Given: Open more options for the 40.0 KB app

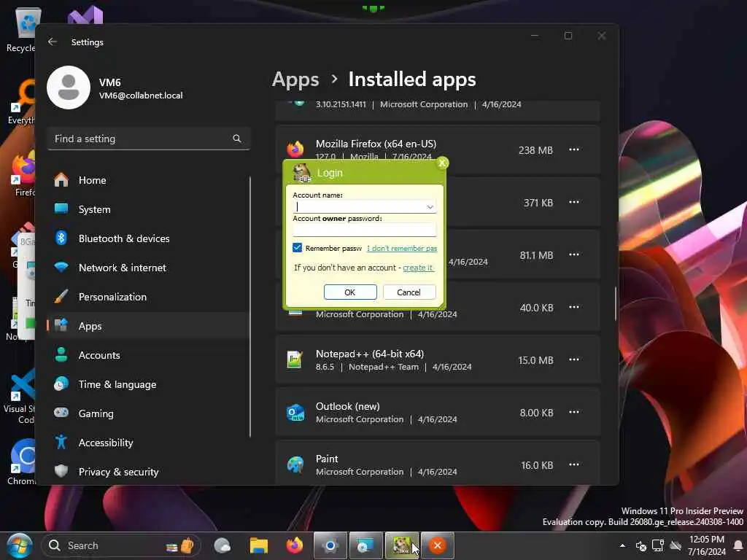Looking at the screenshot, I should 574,307.
